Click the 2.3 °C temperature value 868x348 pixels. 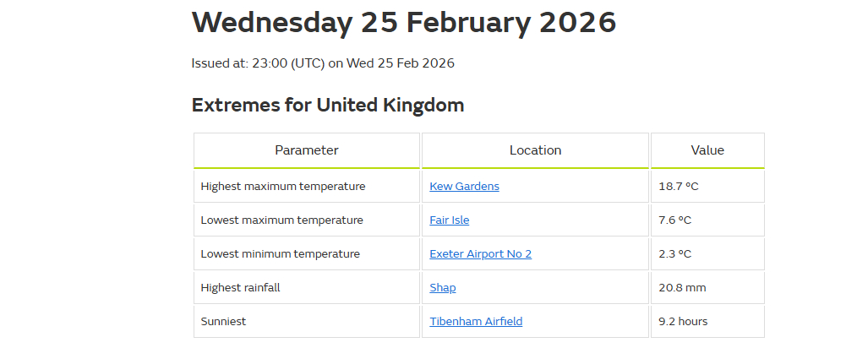[x=675, y=253]
